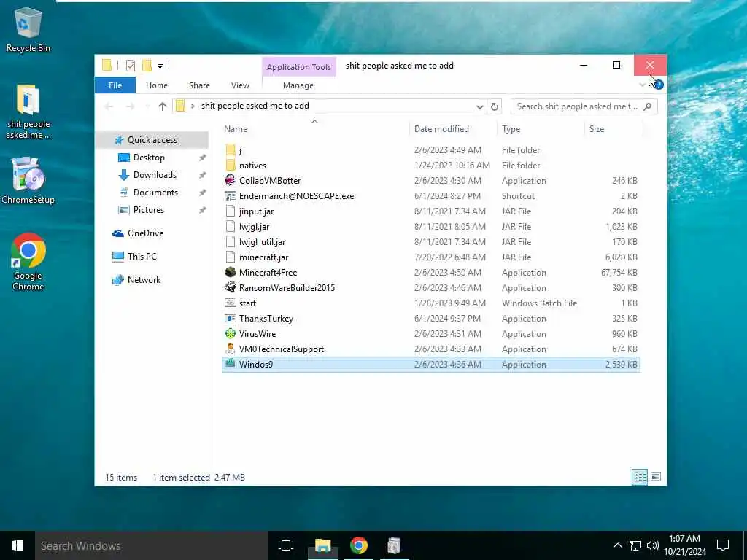Select the j folder icon
The height and width of the screenshot is (560, 747).
click(230, 150)
